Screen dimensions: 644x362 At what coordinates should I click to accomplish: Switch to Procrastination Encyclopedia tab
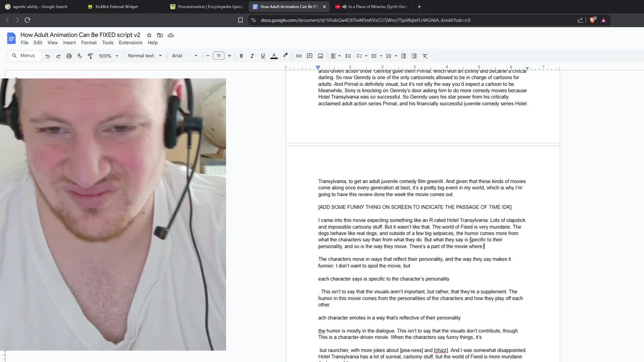[x=206, y=7]
